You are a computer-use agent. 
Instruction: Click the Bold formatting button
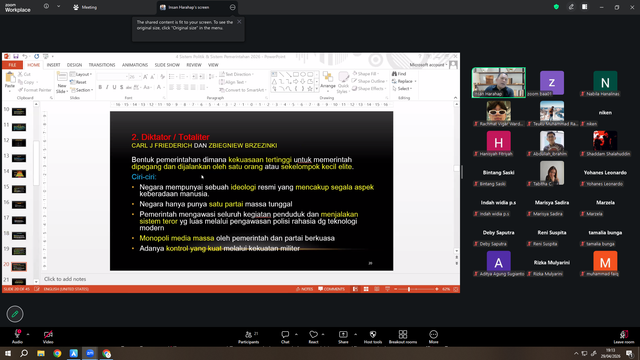coord(100,87)
